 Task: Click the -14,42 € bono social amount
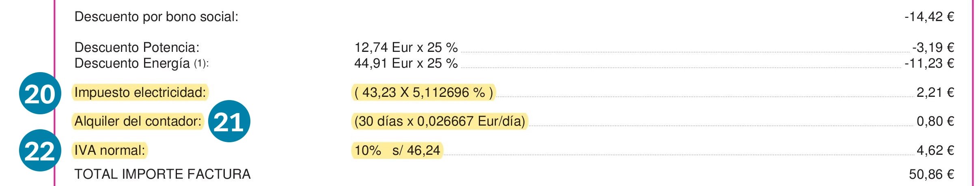click(x=929, y=17)
